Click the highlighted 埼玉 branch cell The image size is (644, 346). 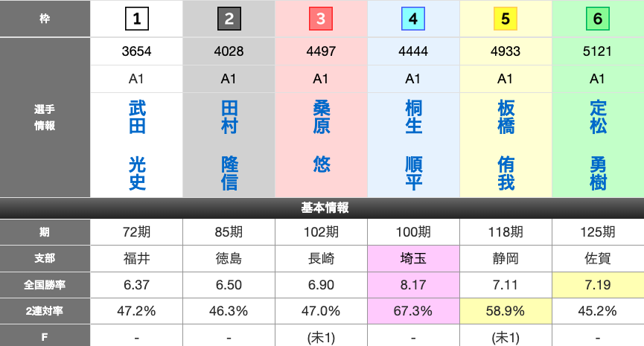coord(413,259)
